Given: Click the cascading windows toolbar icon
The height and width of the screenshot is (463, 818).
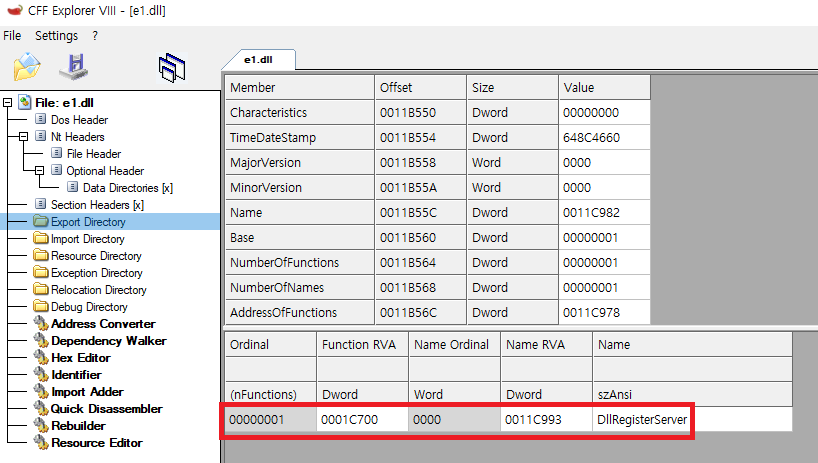Looking at the screenshot, I should point(172,68).
